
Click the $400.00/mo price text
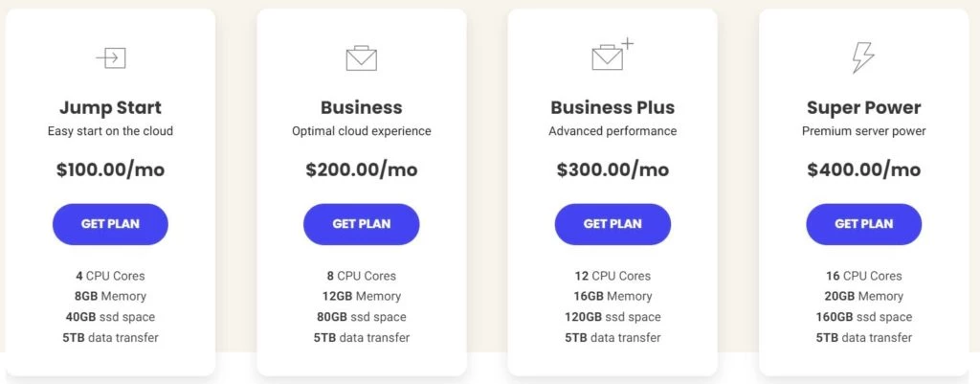click(863, 170)
